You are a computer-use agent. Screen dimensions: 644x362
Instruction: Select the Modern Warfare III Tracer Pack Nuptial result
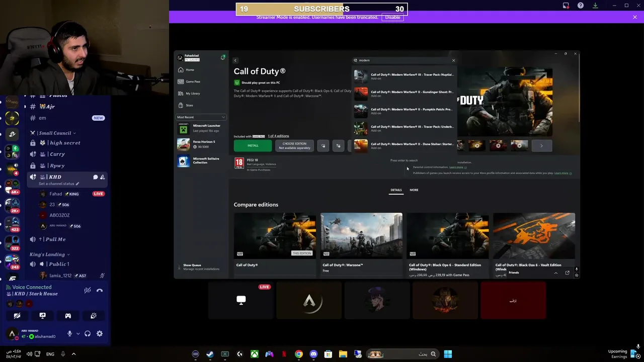tap(405, 76)
